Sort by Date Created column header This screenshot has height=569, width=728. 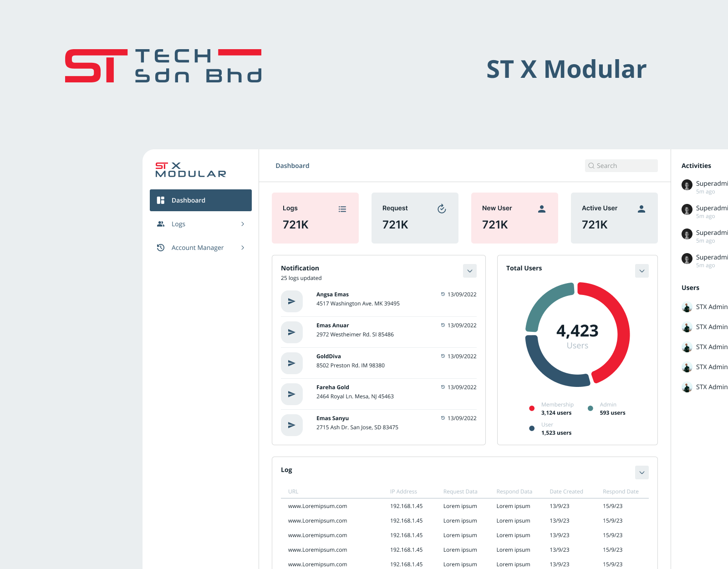pyautogui.click(x=566, y=492)
